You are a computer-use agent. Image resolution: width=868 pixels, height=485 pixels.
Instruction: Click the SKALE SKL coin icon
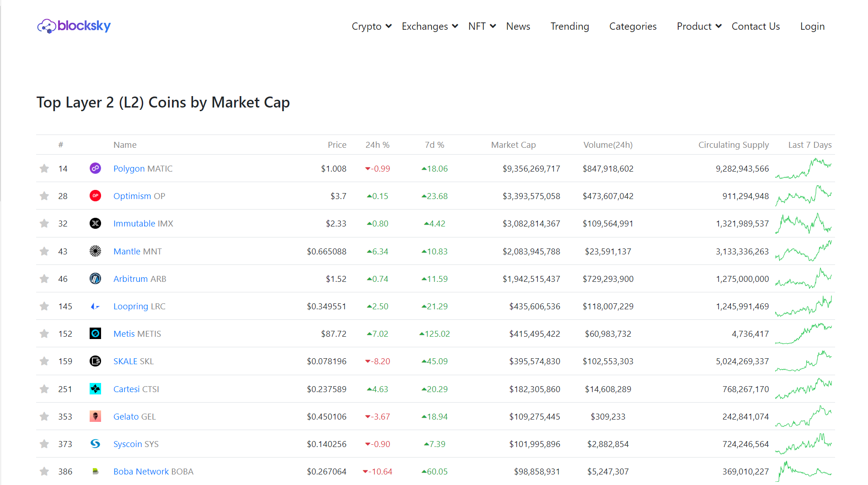(95, 361)
